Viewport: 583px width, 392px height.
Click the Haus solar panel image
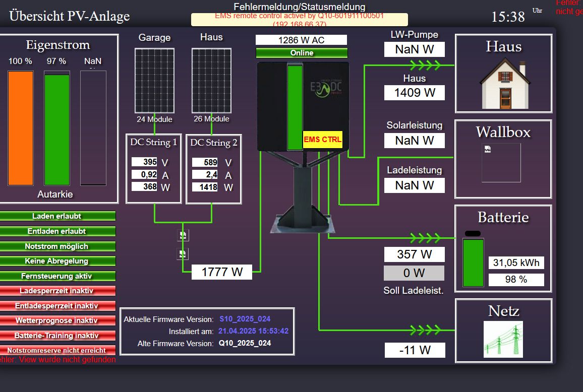[211, 81]
